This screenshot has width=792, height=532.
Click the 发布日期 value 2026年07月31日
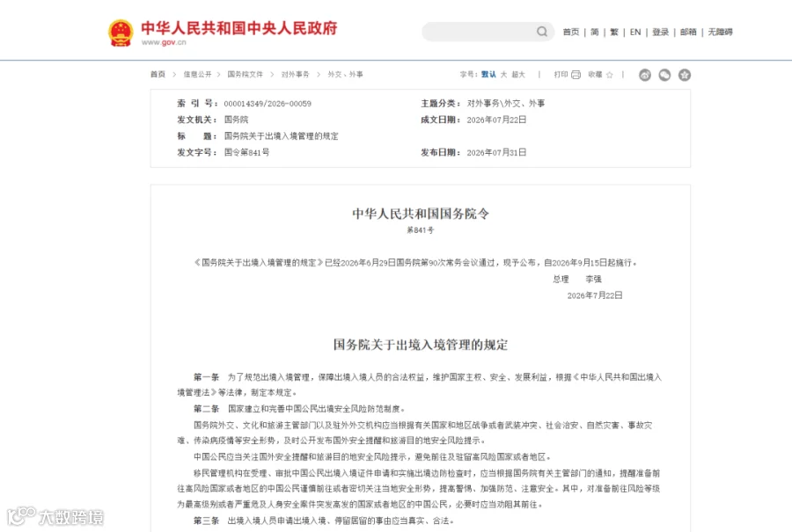coord(496,152)
